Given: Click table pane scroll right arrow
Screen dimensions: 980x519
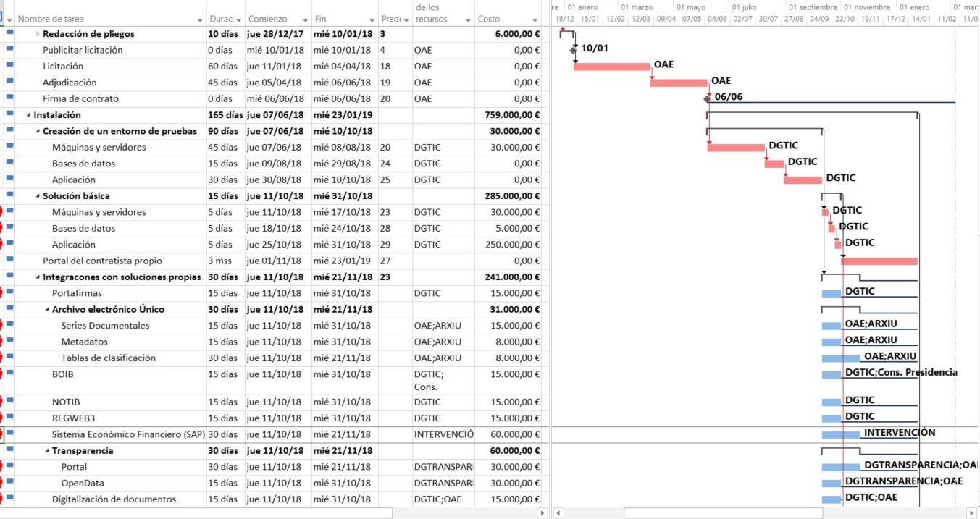Looking at the screenshot, I should (x=543, y=512).
